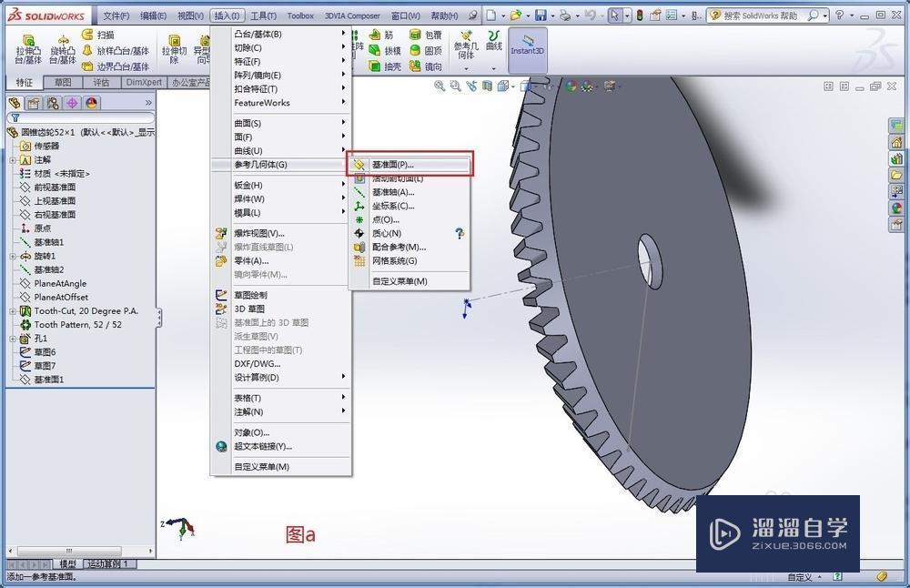Switch to the 草图 command tab
910x588 pixels.
click(63, 83)
